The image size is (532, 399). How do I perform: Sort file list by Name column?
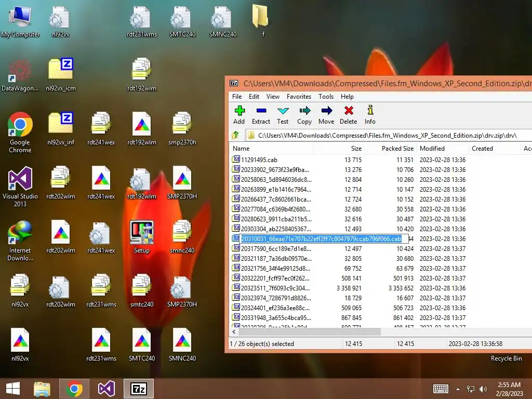point(271,149)
